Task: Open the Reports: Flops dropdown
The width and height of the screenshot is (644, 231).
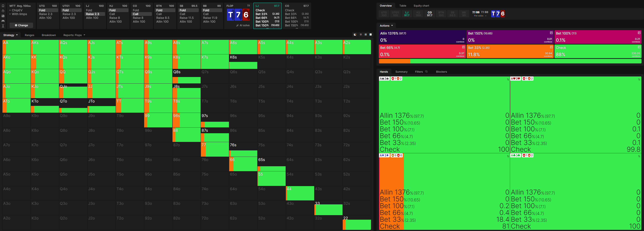Action: (74, 35)
